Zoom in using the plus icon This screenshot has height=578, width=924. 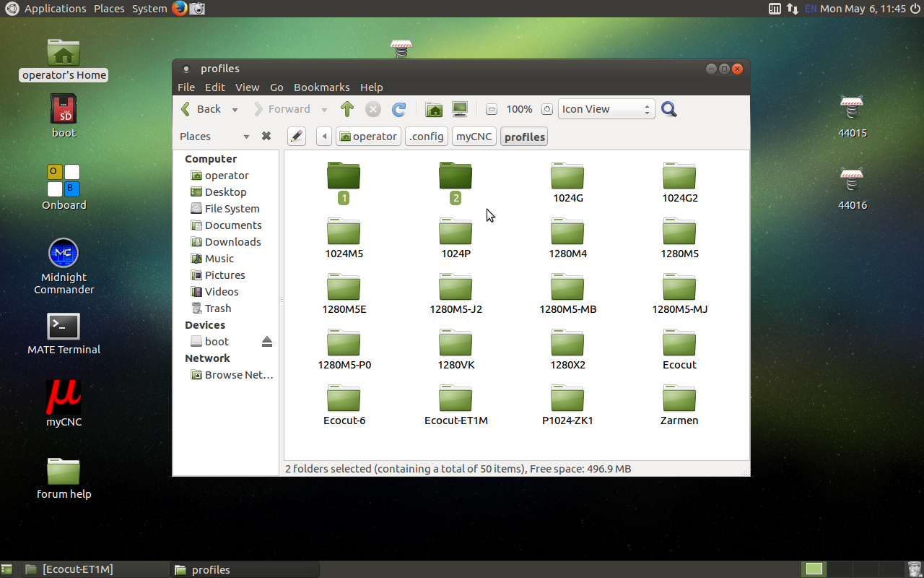click(547, 109)
